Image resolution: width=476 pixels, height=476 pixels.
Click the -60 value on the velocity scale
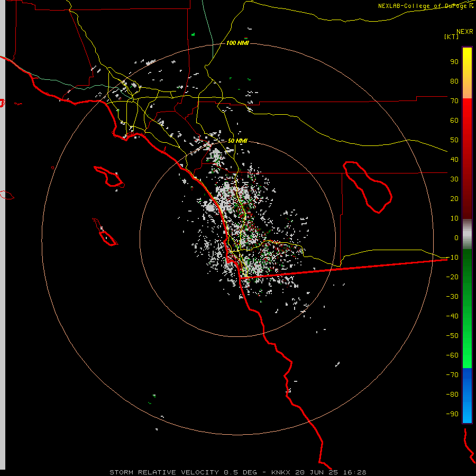click(452, 355)
